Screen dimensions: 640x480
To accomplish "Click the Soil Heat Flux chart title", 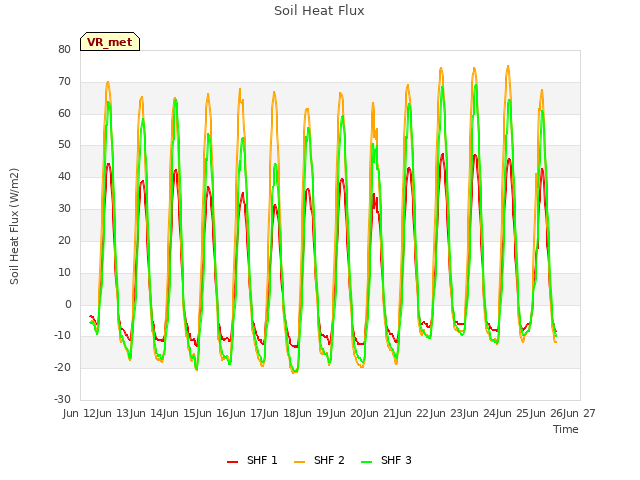I will 319,11.
